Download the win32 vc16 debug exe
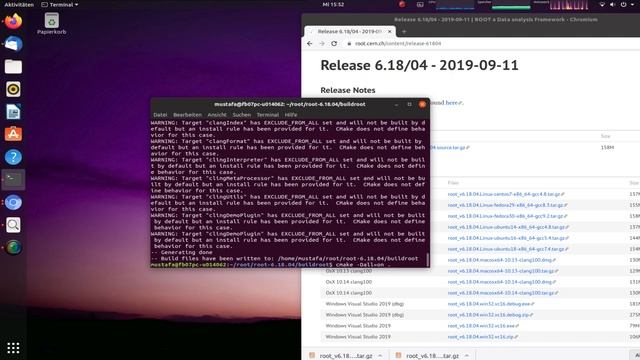Viewport: 640px width, 360px height. coord(491,304)
